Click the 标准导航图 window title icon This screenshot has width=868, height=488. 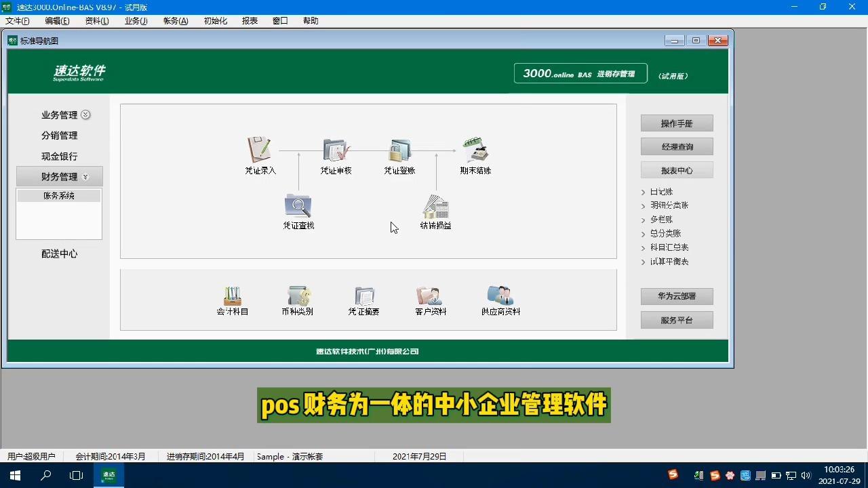point(12,41)
